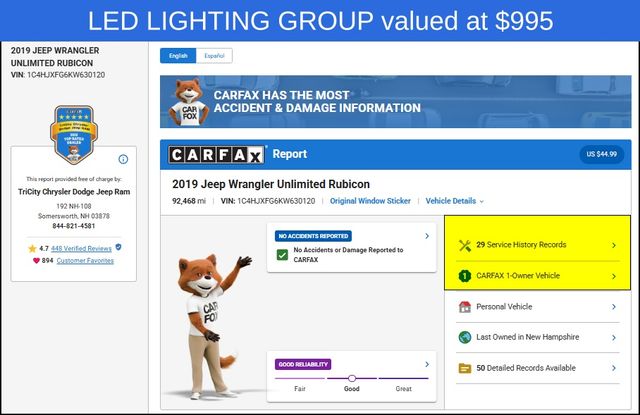Click the folder Detailed Records icon
640x415 pixels.
coord(465,368)
